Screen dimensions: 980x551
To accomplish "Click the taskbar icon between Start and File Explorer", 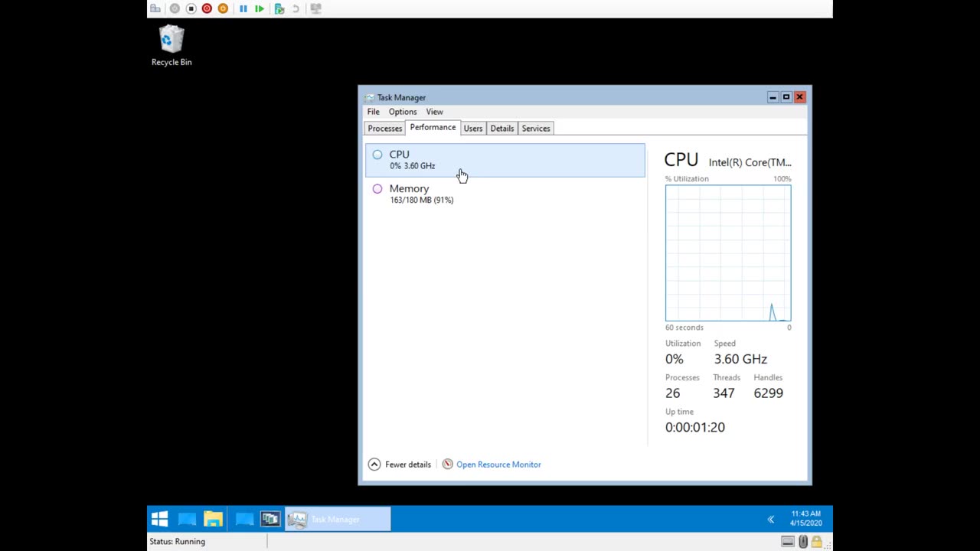I will coord(187,520).
